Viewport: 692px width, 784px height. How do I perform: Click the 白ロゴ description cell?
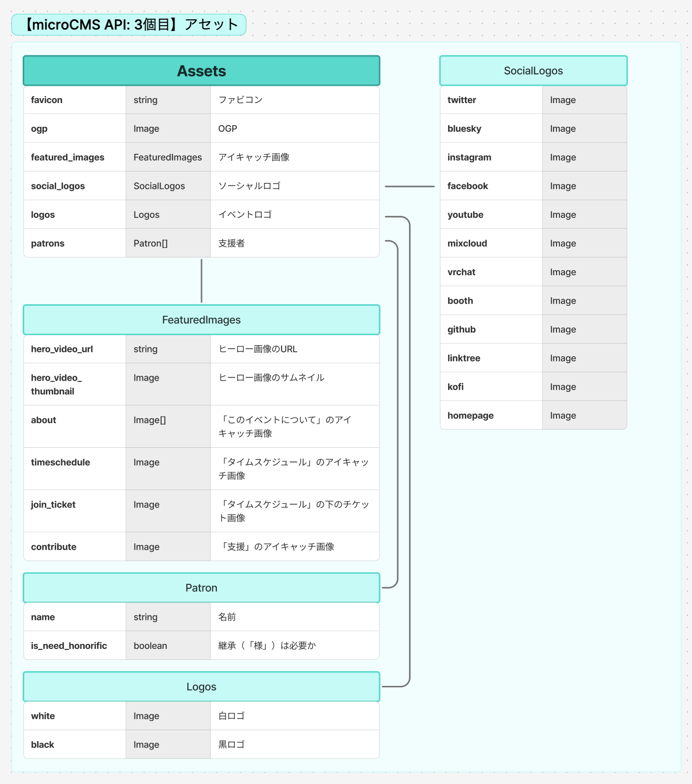(295, 716)
